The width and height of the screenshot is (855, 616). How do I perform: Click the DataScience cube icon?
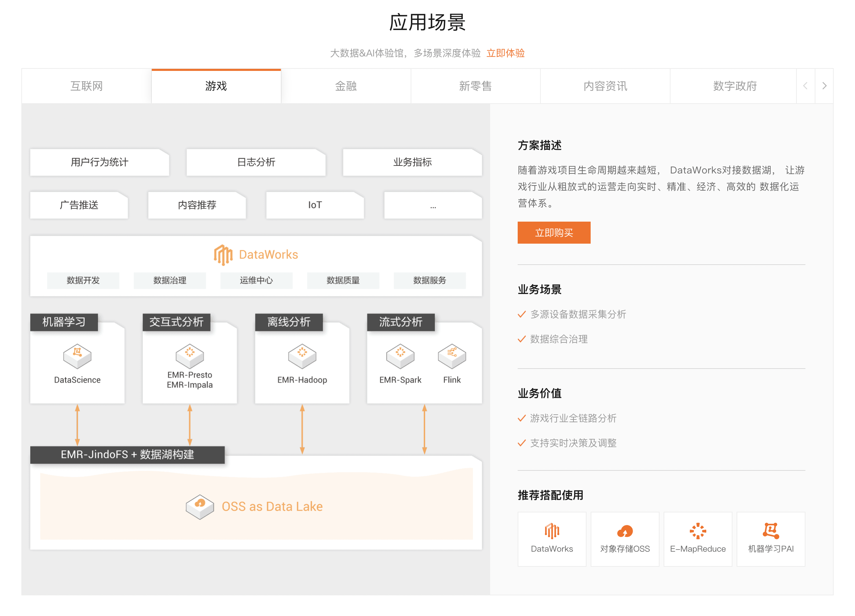point(77,356)
